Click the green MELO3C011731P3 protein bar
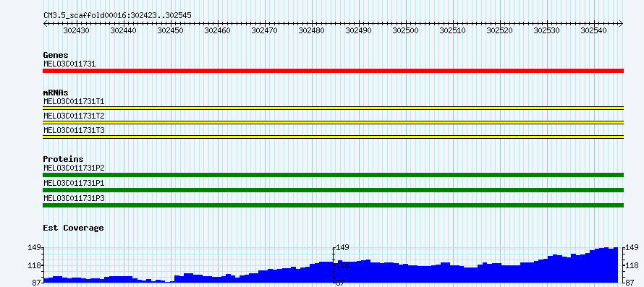Screen dimensions: 644x287 333,205
